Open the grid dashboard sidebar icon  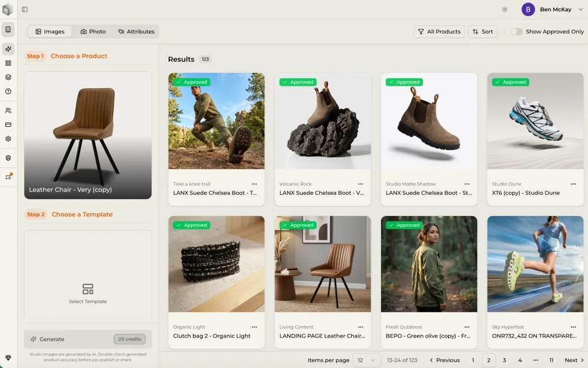[x=8, y=63]
